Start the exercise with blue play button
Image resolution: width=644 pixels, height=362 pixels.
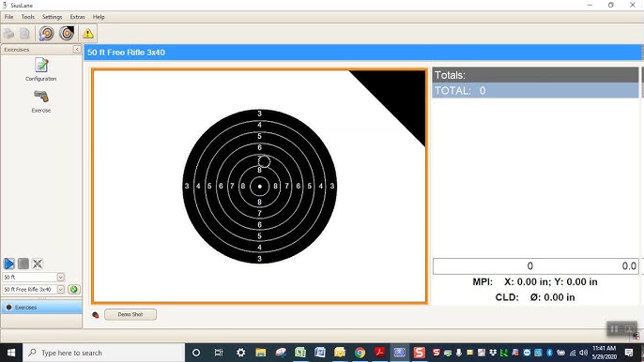[9, 264]
